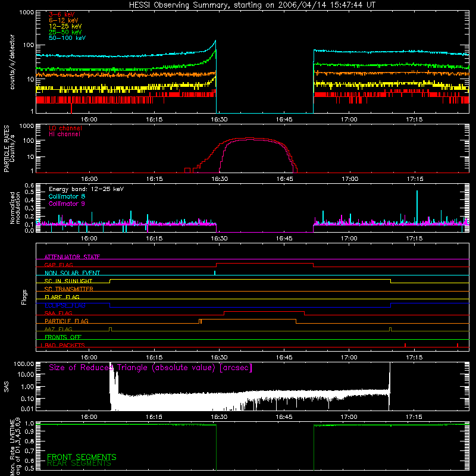Click the 0.6 value on the modulation axis
The width and height of the screenshot is (476, 476).
29,186
